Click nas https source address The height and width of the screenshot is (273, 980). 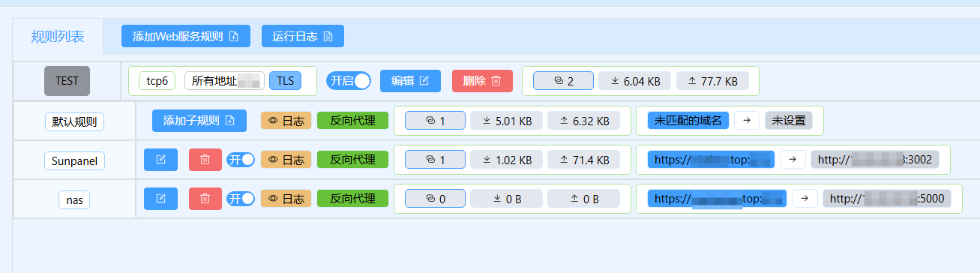pos(718,199)
